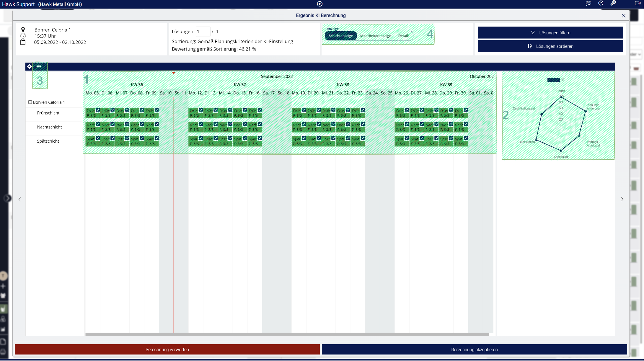644x361 pixels.
Task: Toggle checkbox on Frühschicht Mo. 05.
Action: coord(98,110)
